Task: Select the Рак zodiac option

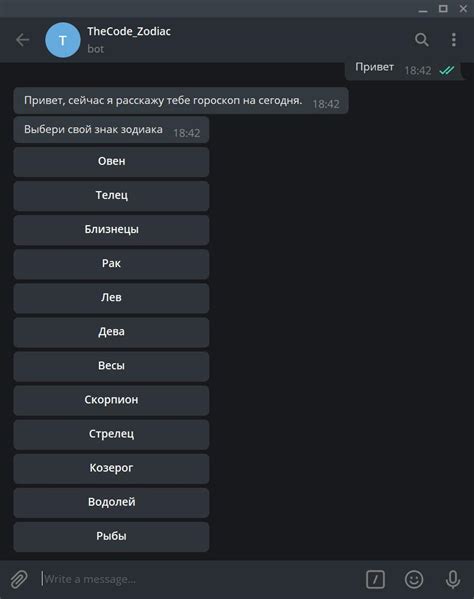Action: coord(111,264)
